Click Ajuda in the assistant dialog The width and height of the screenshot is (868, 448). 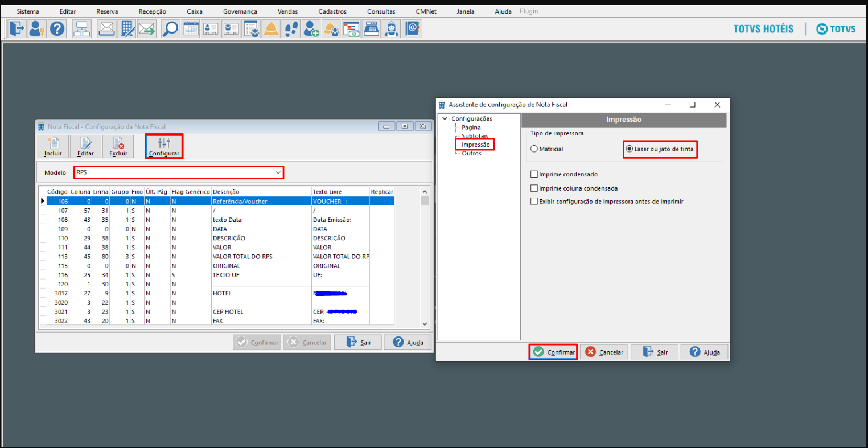[x=704, y=352]
